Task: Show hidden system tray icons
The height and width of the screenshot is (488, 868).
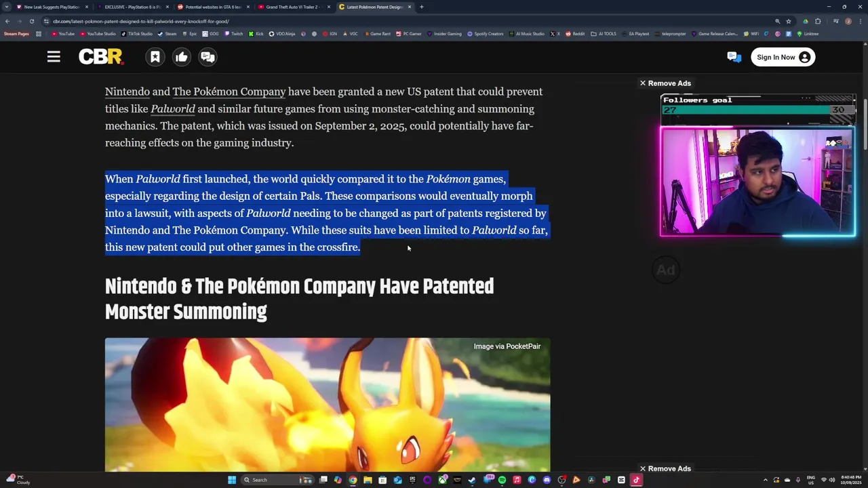Action: (x=766, y=480)
